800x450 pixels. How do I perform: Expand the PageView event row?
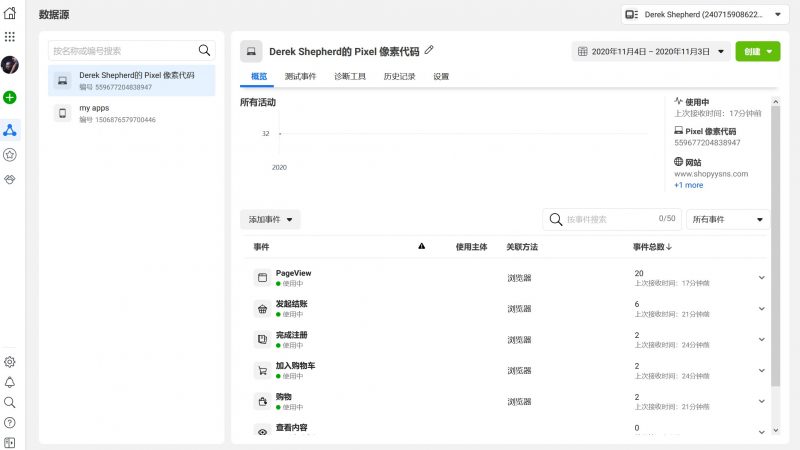761,278
